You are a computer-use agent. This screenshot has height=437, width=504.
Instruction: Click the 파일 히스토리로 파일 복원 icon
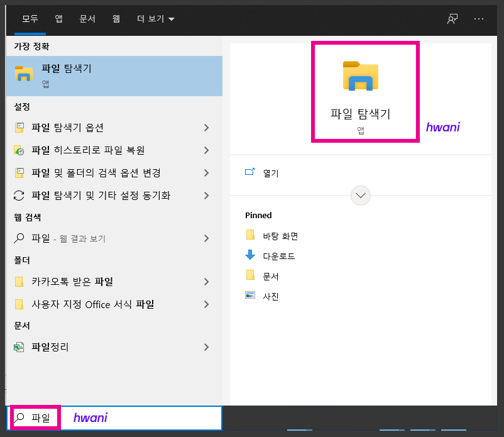pos(19,150)
